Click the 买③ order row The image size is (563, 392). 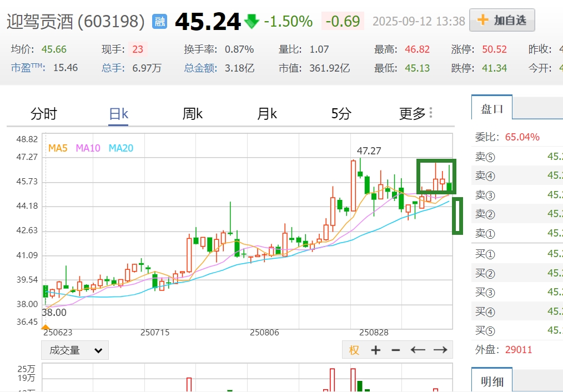pos(517,292)
